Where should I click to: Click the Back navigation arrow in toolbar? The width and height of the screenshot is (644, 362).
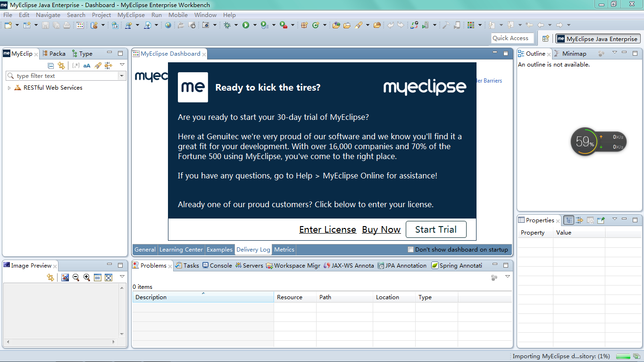541,25
